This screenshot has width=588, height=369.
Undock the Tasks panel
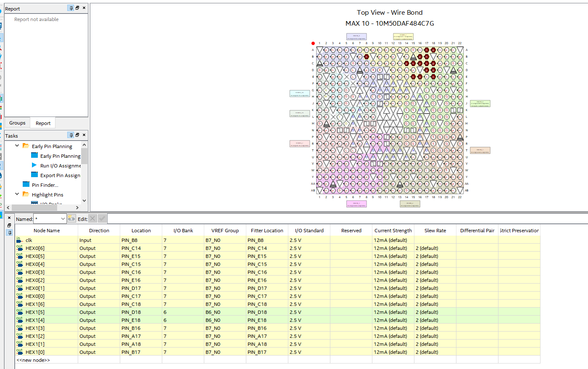77,135
